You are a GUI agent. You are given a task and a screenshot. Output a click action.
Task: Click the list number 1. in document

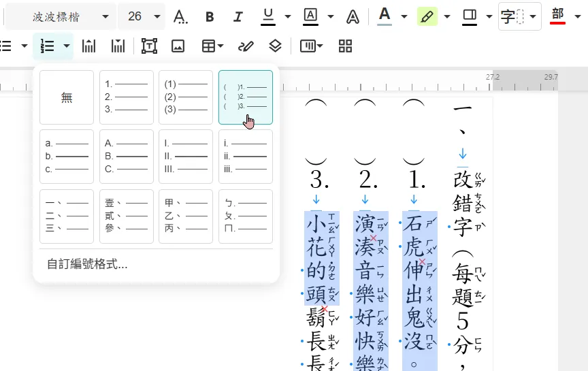416,180
